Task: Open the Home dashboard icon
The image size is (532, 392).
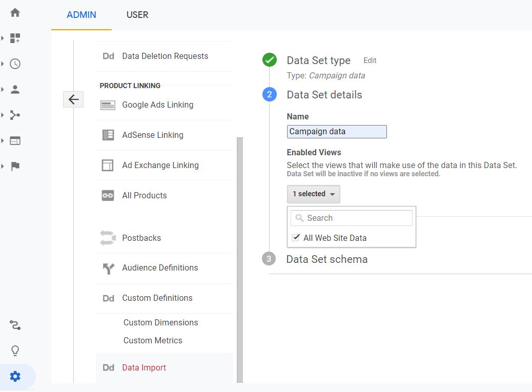Action: 14,11
